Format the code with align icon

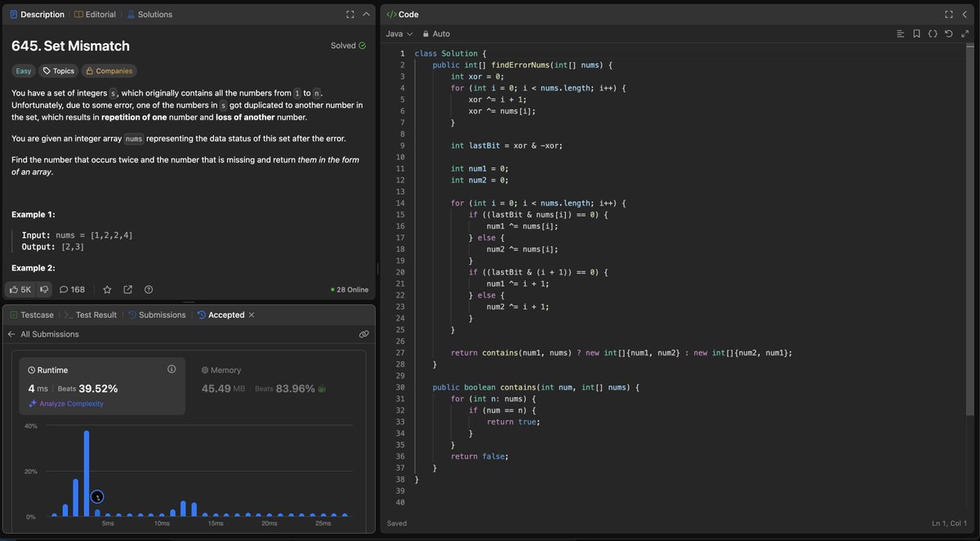coord(900,34)
